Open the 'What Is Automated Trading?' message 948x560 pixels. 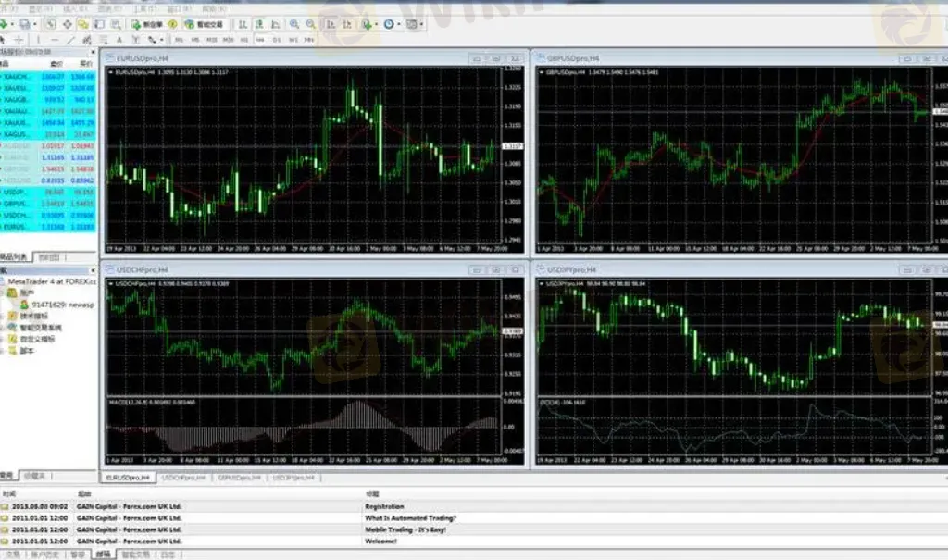410,518
